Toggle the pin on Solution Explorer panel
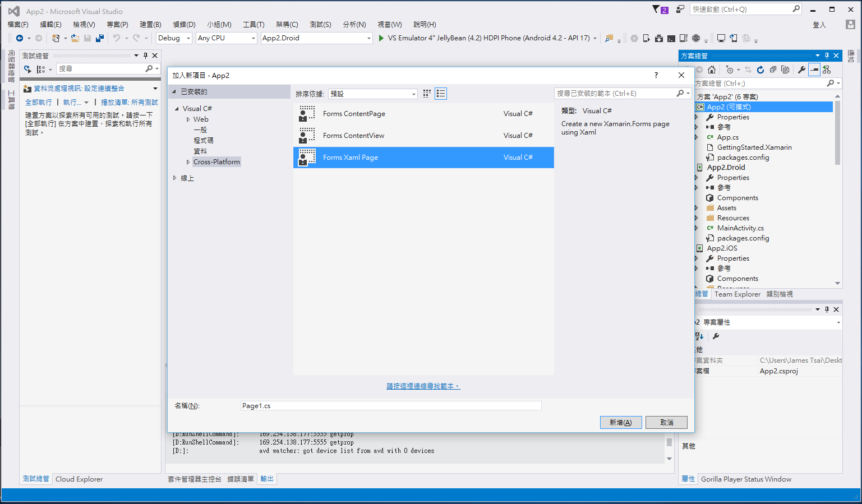Image resolution: width=862 pixels, height=504 pixels. pos(827,56)
